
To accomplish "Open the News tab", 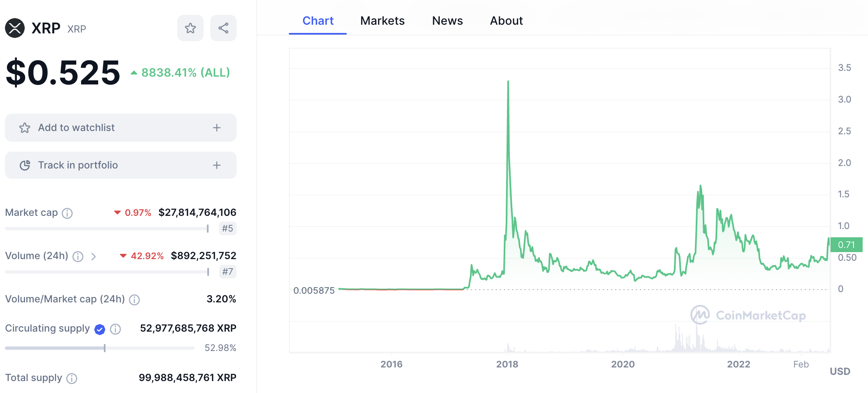I will (x=448, y=21).
